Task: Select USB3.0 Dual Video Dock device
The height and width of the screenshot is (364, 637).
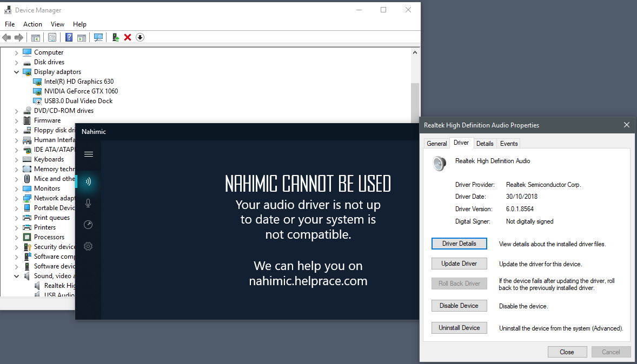Action: 78,101
